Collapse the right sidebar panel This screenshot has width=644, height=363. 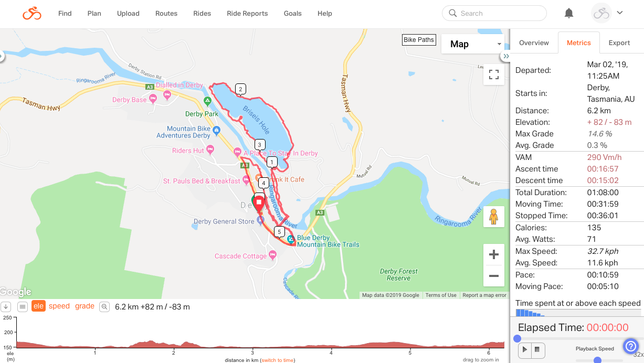[x=506, y=56]
